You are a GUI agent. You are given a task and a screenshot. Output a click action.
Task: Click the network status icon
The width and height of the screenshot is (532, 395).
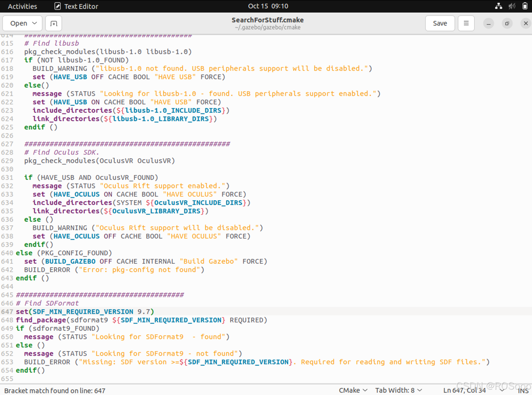tap(498, 6)
